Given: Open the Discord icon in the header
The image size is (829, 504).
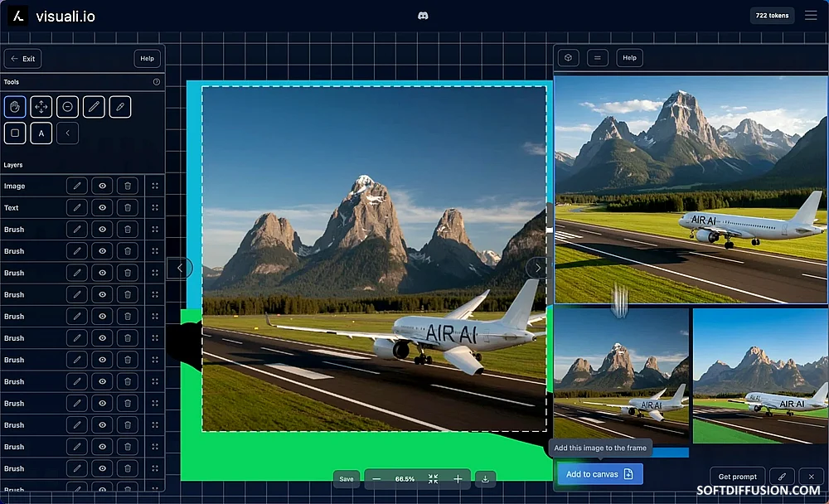Looking at the screenshot, I should pyautogui.click(x=423, y=16).
